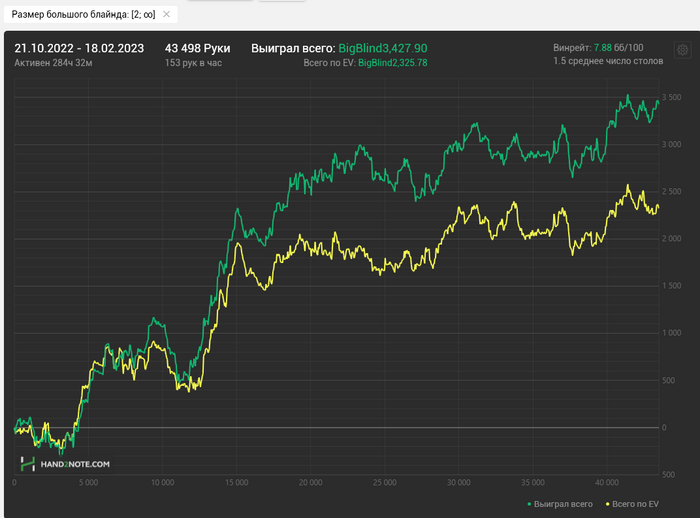700x518 pixels.
Task: Click the '2 500' y-axis label
Action: (x=671, y=192)
